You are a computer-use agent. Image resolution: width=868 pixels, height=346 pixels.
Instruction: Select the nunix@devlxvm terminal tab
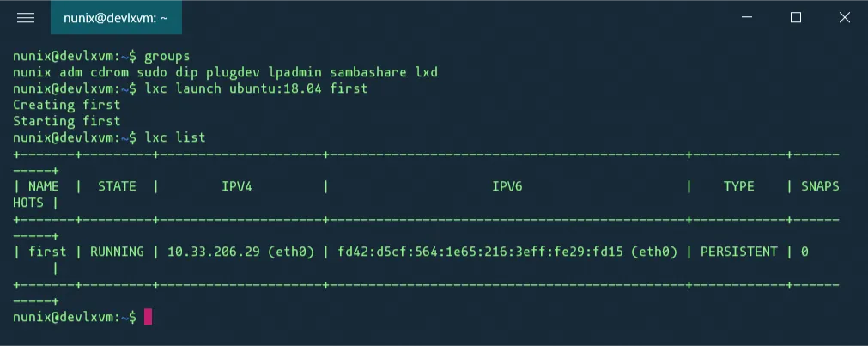[114, 18]
